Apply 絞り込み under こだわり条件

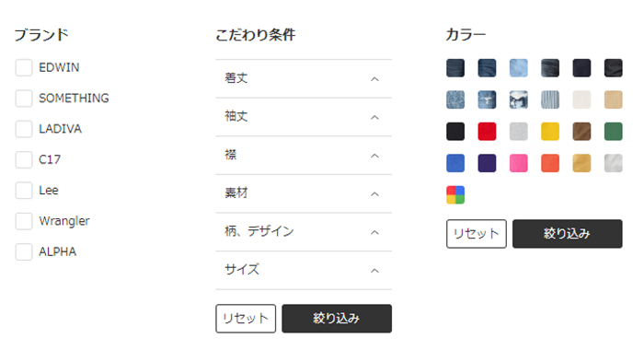[x=337, y=319]
